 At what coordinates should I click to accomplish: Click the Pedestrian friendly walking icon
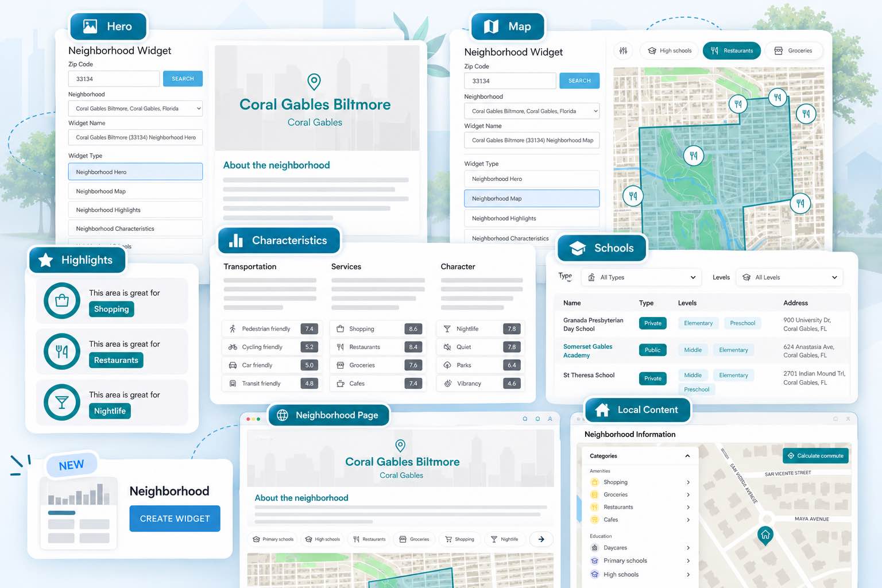coord(233,329)
